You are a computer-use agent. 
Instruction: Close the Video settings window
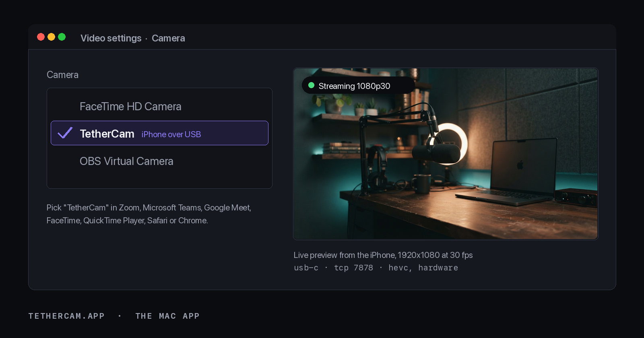point(41,37)
